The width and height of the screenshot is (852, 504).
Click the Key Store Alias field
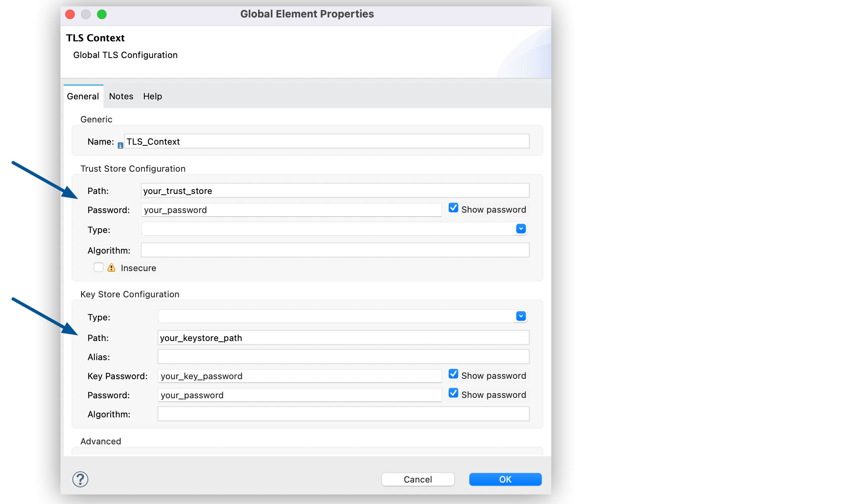tap(343, 357)
